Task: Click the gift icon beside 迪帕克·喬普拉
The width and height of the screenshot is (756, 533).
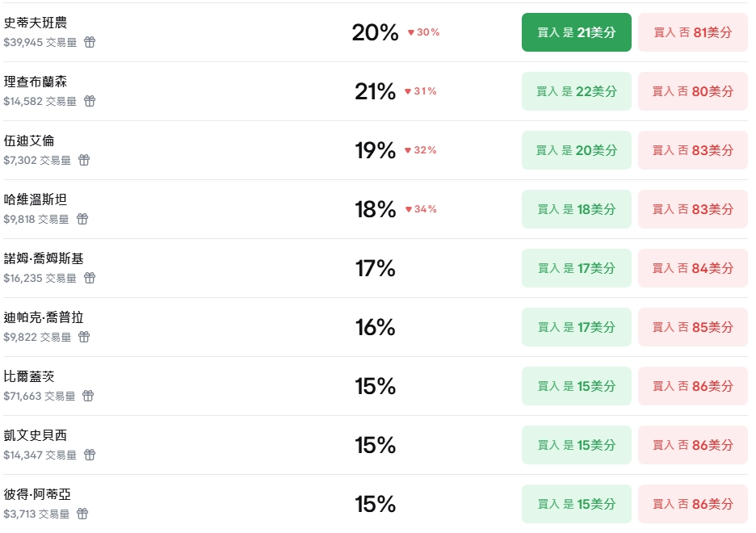Action: [84, 337]
